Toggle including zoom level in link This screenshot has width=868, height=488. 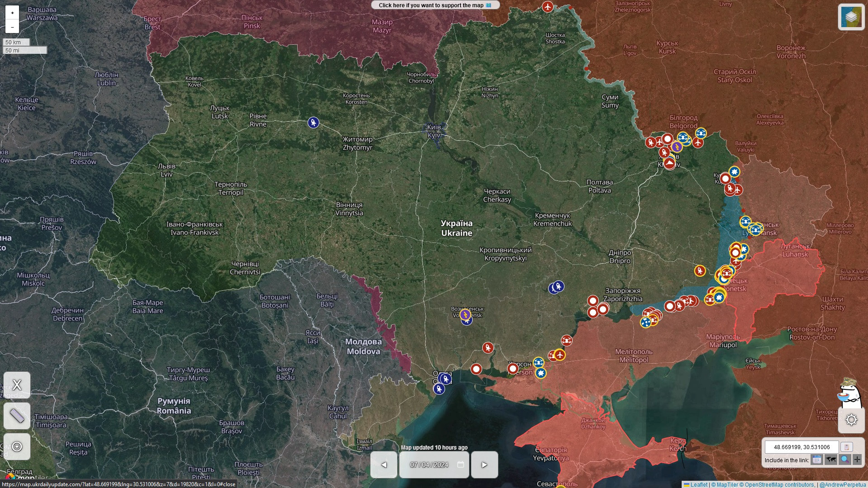[x=844, y=460]
